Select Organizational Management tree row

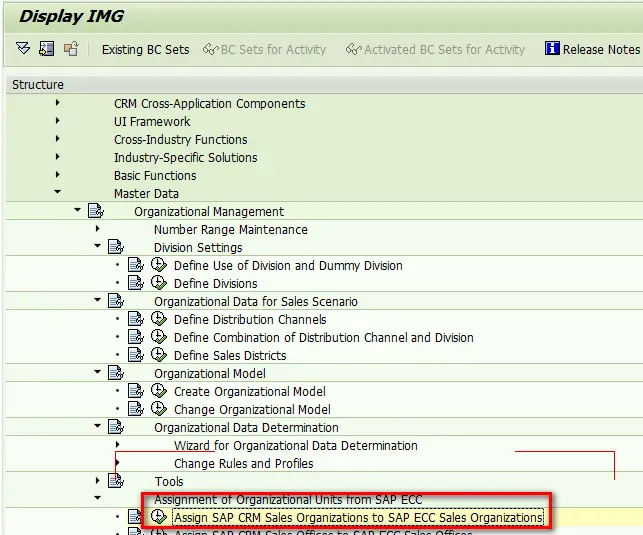(209, 212)
